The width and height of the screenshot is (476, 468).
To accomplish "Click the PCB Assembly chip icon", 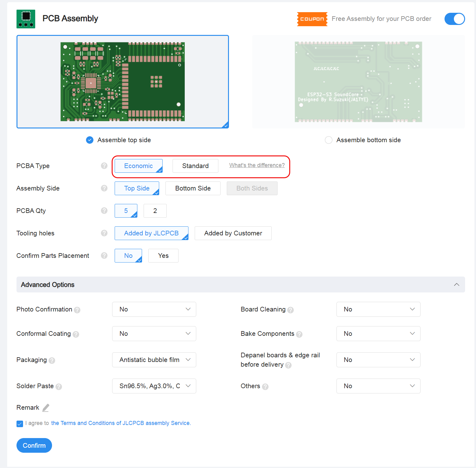I will [x=26, y=19].
